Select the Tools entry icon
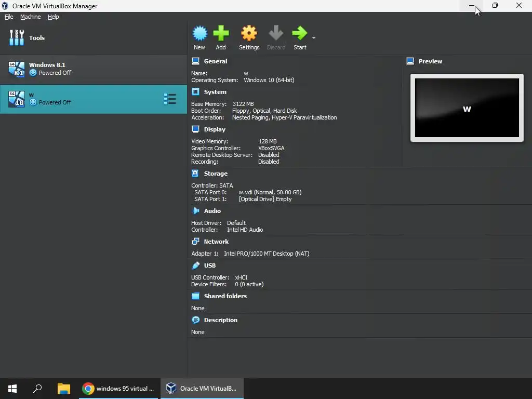This screenshot has width=532, height=399. click(x=17, y=37)
